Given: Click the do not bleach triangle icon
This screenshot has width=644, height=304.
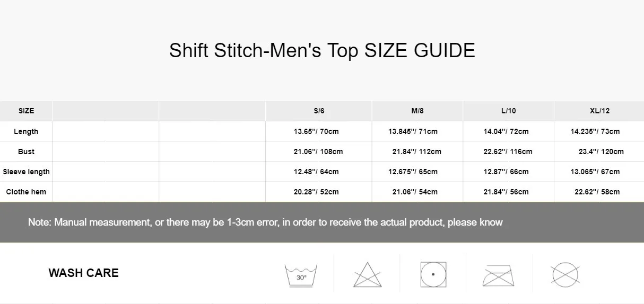Looking at the screenshot, I should tap(367, 275).
